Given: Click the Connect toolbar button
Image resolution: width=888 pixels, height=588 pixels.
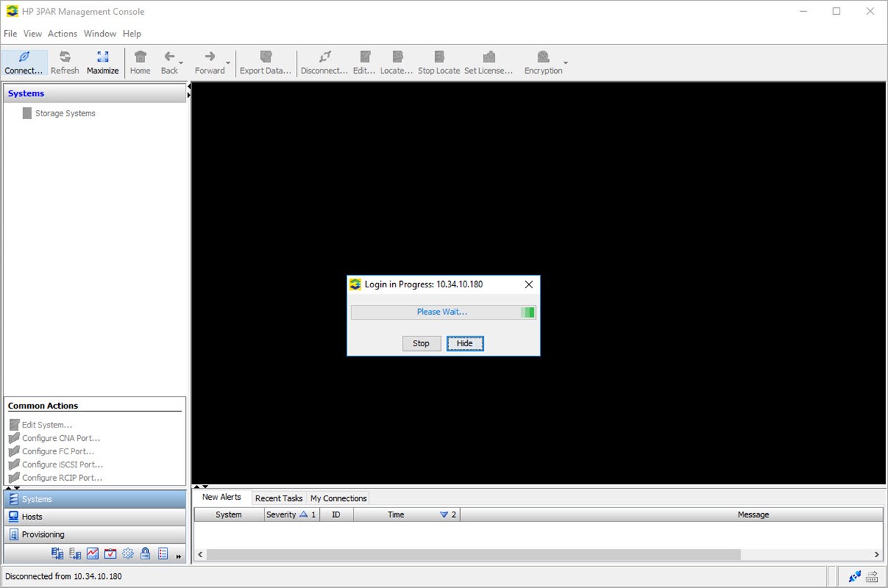Looking at the screenshot, I should [24, 63].
